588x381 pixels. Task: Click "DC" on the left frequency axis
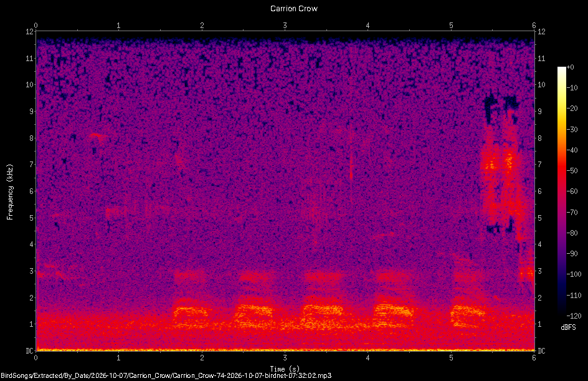point(29,351)
